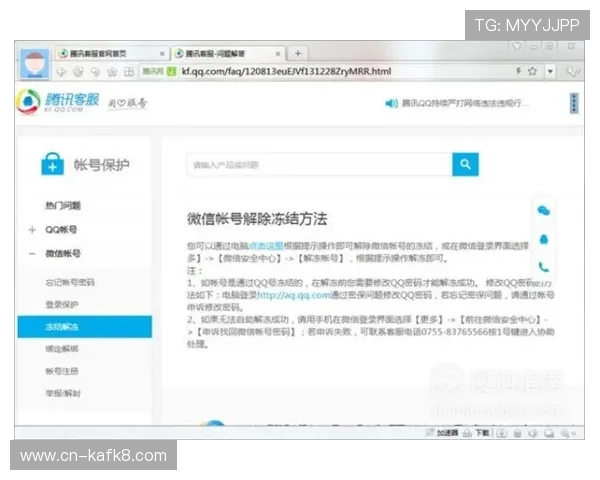Click the back navigation arrow
The image size is (600, 480).
(x=61, y=72)
